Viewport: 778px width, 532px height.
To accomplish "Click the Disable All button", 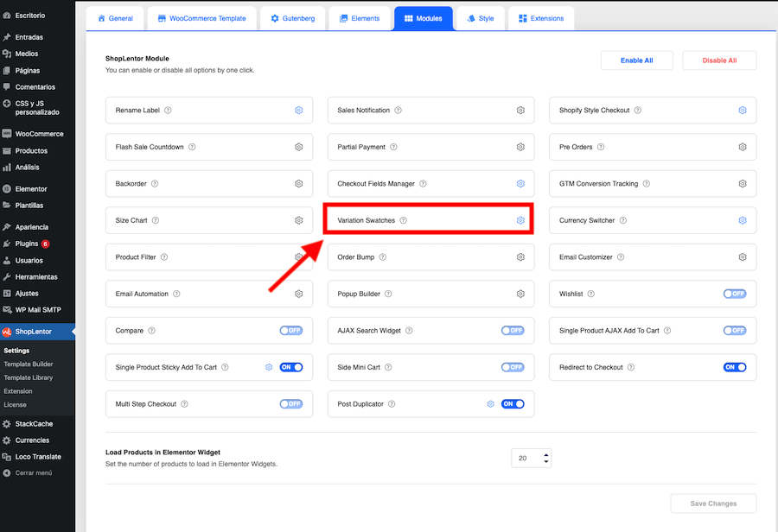I will 719,60.
